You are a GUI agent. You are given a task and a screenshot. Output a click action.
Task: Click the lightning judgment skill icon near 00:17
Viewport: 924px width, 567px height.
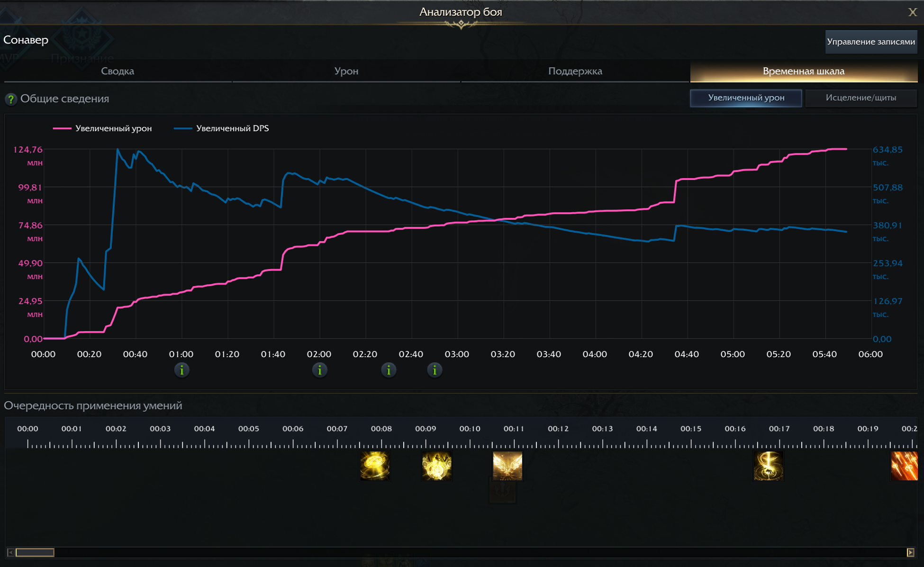pyautogui.click(x=768, y=466)
